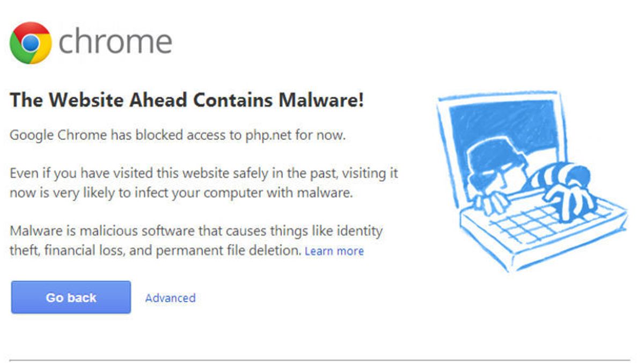Screen dimensions: 644x363
Task: Click the 'now is very likely to infect' line
Action: point(181,193)
